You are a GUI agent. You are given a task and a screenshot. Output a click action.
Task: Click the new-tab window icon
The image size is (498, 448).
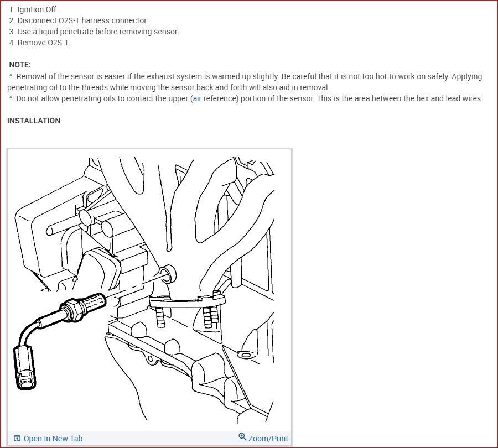17,439
